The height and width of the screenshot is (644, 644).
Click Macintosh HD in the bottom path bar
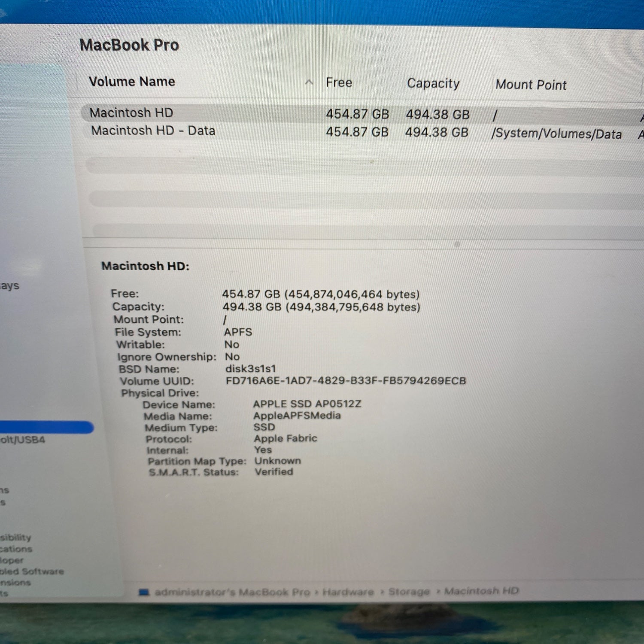coord(481,591)
